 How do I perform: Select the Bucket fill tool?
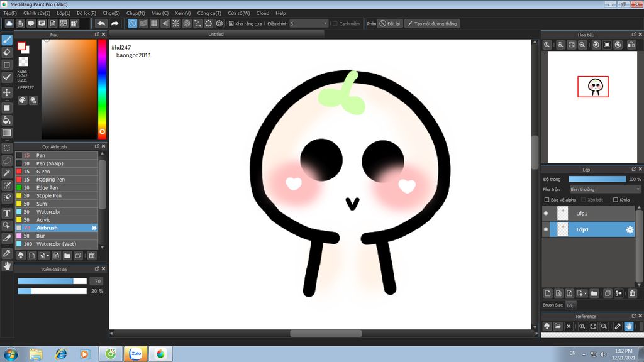(x=7, y=120)
